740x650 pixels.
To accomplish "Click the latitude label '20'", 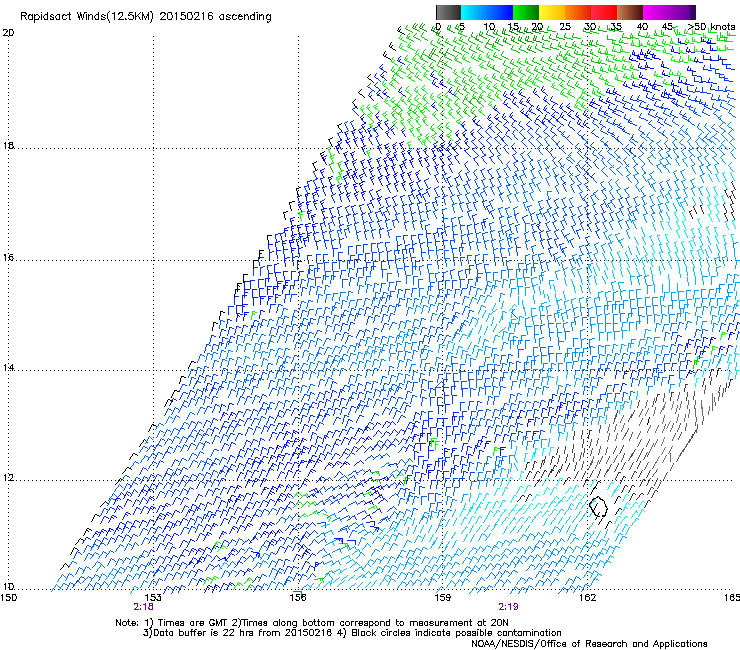I will tap(8, 33).
